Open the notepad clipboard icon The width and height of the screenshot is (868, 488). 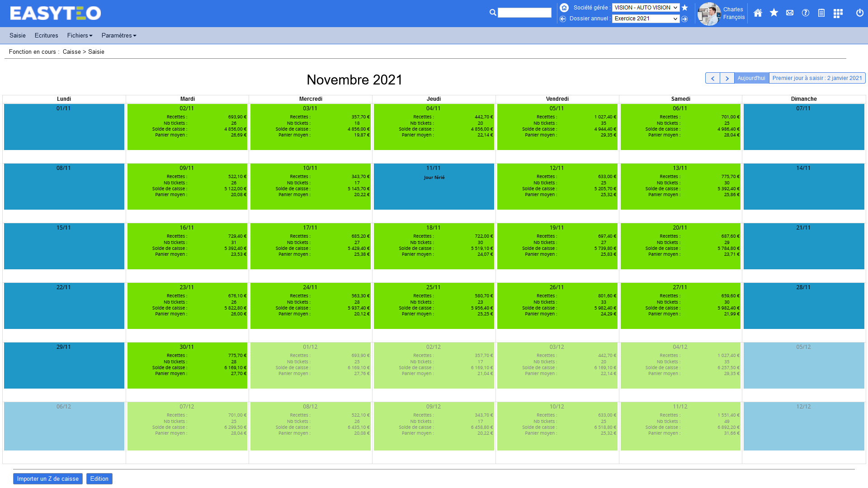(821, 13)
